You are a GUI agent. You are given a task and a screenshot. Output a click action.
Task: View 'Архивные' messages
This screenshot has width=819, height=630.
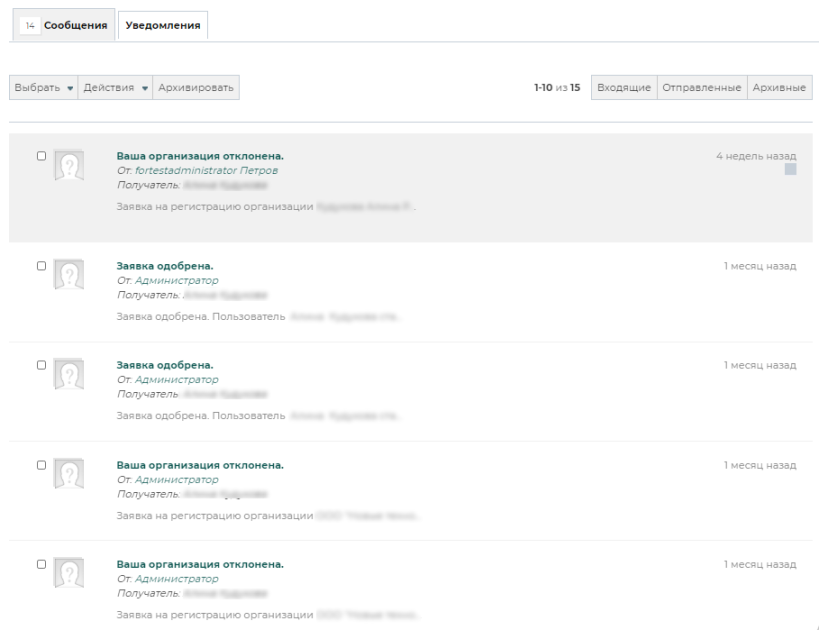point(779,88)
